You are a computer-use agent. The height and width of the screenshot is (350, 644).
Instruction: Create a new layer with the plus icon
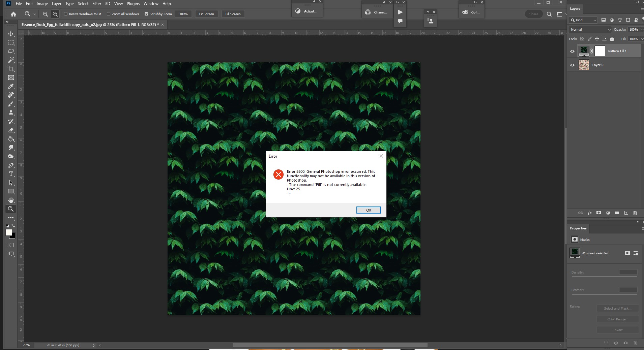point(626,213)
